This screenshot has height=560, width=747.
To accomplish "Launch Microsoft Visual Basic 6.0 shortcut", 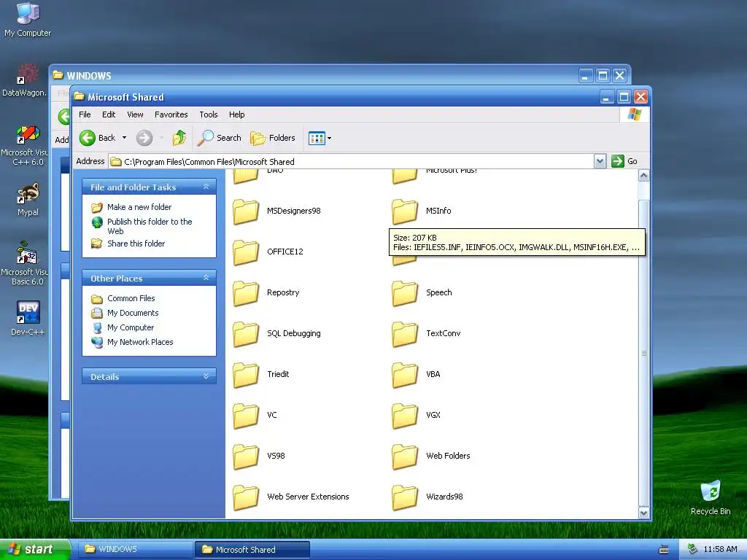I will [x=25, y=264].
